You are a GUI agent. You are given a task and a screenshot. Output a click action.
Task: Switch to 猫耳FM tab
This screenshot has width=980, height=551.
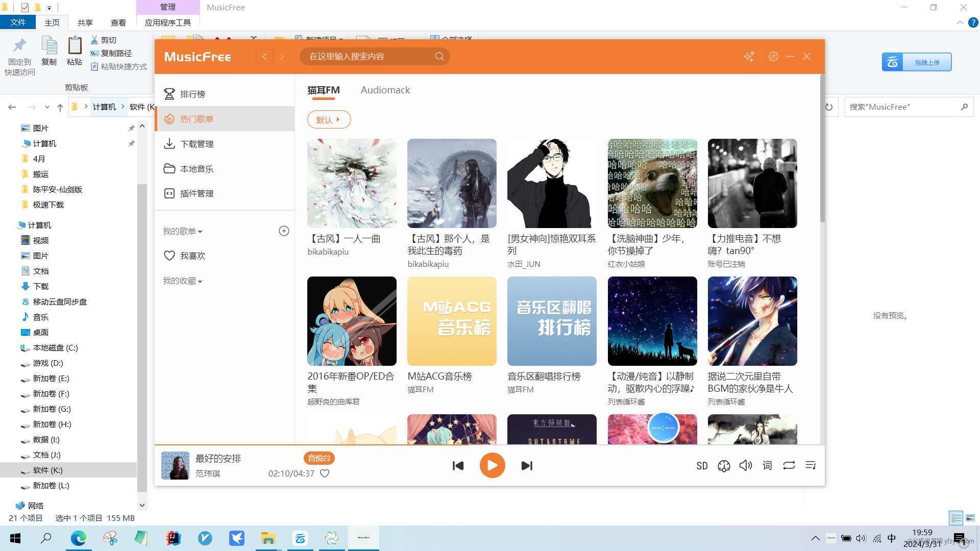pyautogui.click(x=323, y=90)
